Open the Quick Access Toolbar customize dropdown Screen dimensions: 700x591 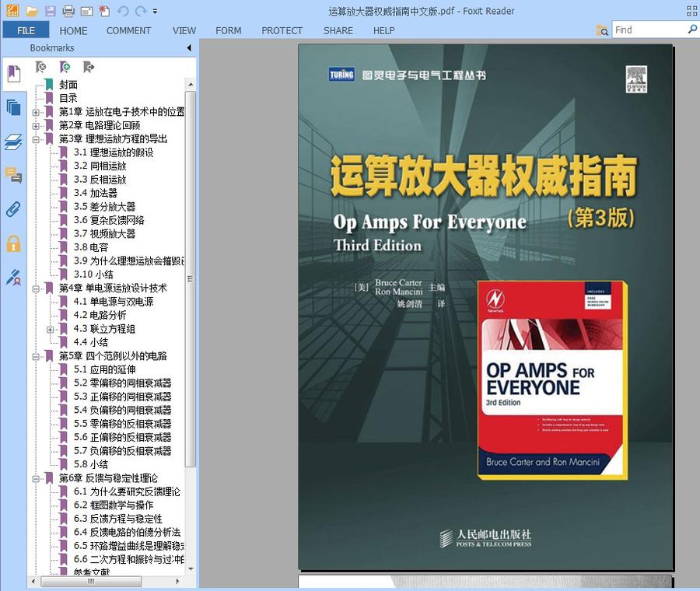coord(155,12)
